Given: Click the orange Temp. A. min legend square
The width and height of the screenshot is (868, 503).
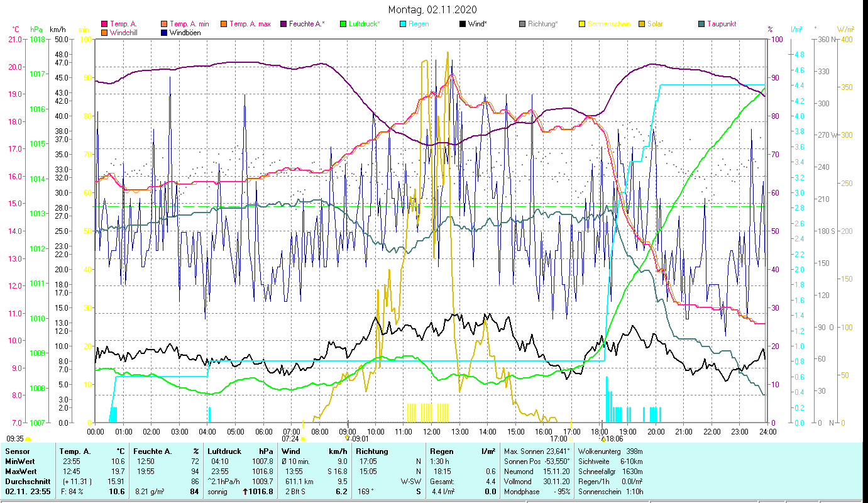Looking at the screenshot, I should pyautogui.click(x=165, y=25).
